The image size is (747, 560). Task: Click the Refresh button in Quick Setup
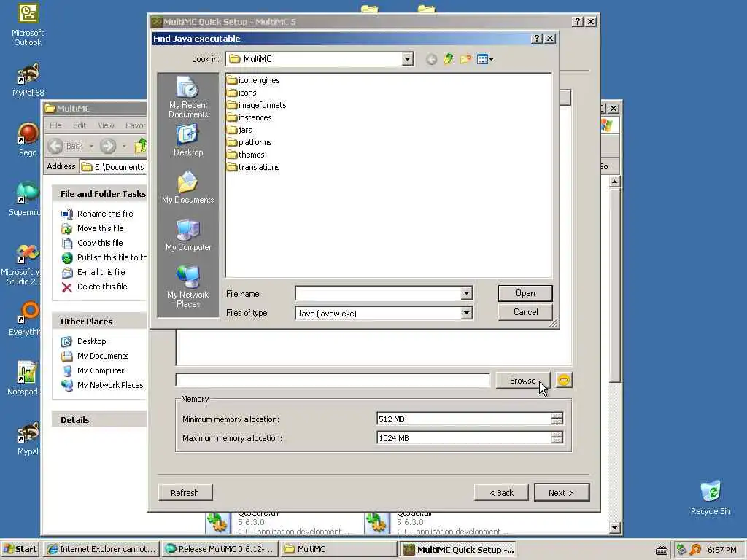185,492
